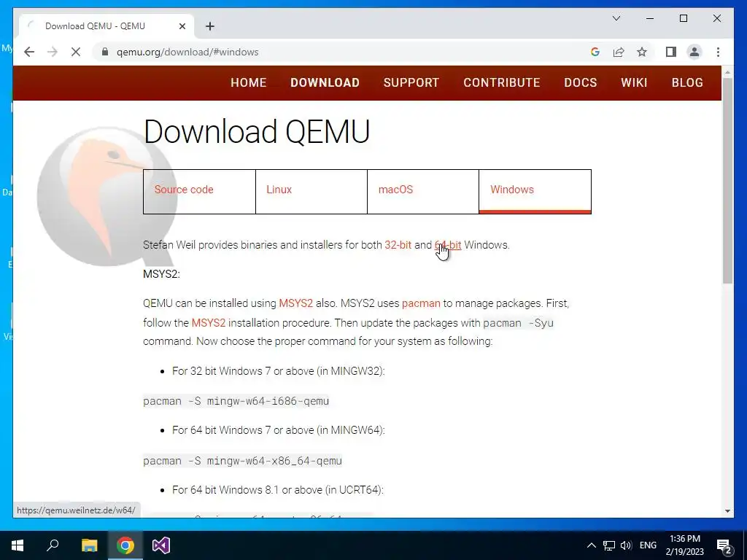The width and height of the screenshot is (747, 560).
Task: Open network status tray icon
Action: [x=609, y=545]
